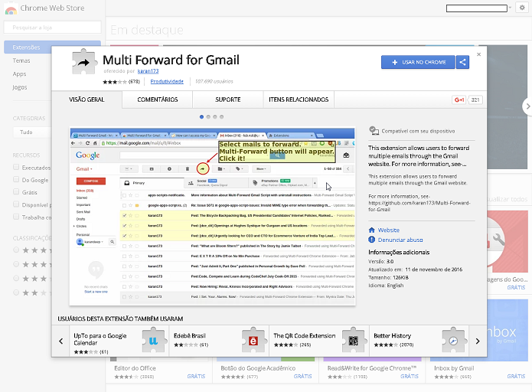Toggle the Executados checkbox
Viewport: 532px width, 392px height.
(16, 167)
